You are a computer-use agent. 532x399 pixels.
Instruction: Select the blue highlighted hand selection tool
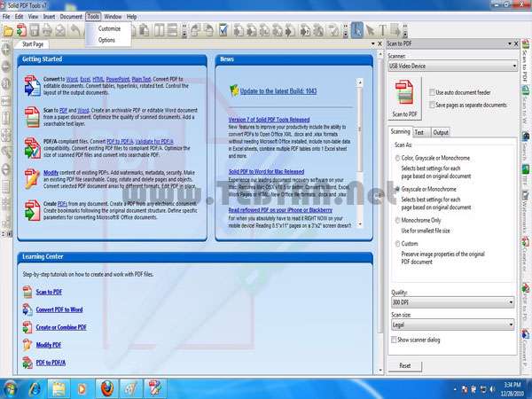(x=356, y=30)
